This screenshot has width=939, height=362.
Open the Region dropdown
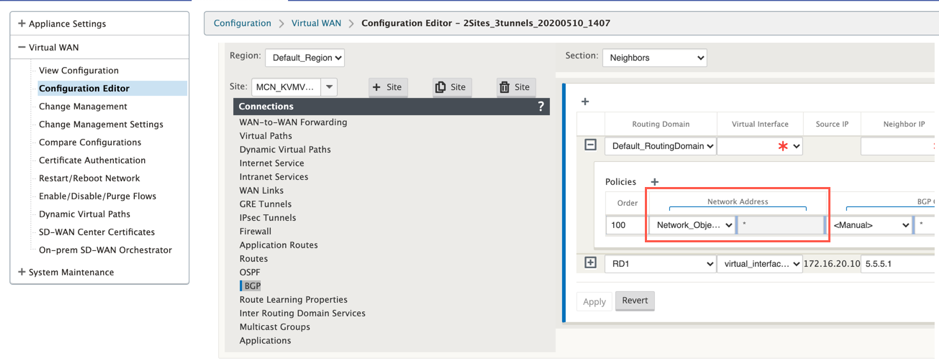pyautogui.click(x=305, y=58)
